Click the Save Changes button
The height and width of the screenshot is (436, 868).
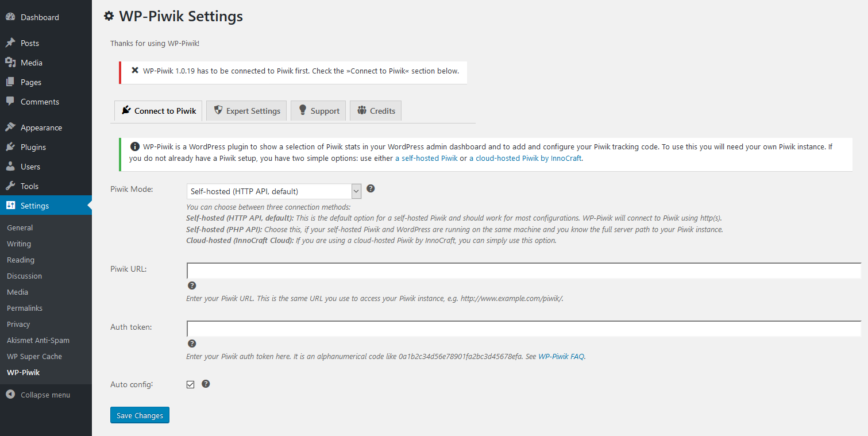click(140, 415)
